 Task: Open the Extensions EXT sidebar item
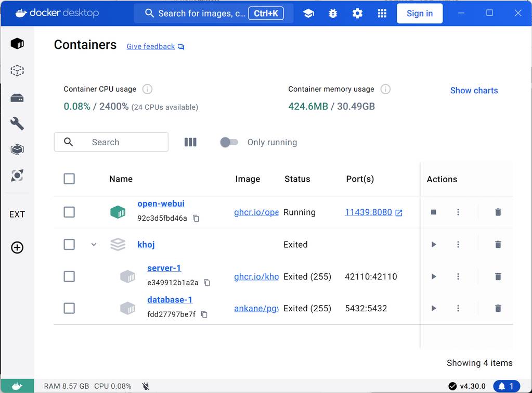point(17,214)
